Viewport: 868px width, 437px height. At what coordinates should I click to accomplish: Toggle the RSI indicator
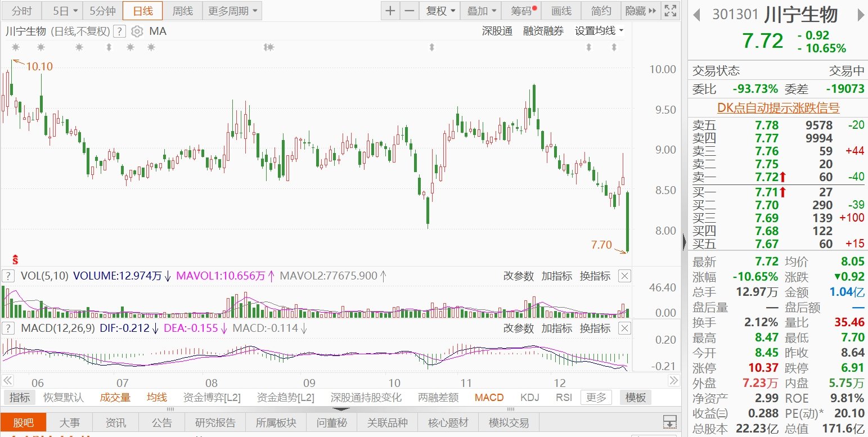point(564,398)
